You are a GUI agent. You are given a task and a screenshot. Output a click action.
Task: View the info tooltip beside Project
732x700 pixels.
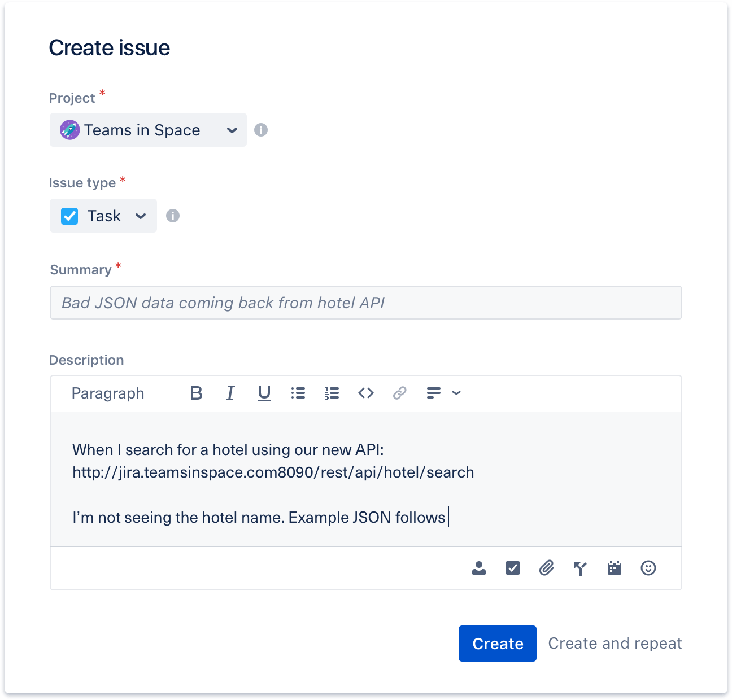click(x=261, y=130)
